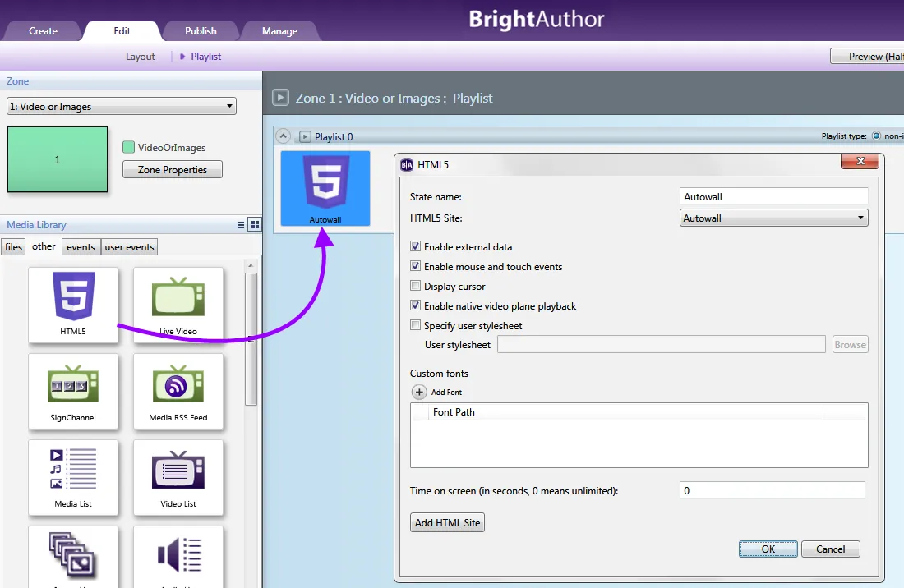Enable the Display cursor checkbox
The height and width of the screenshot is (588, 904).
tap(415, 286)
